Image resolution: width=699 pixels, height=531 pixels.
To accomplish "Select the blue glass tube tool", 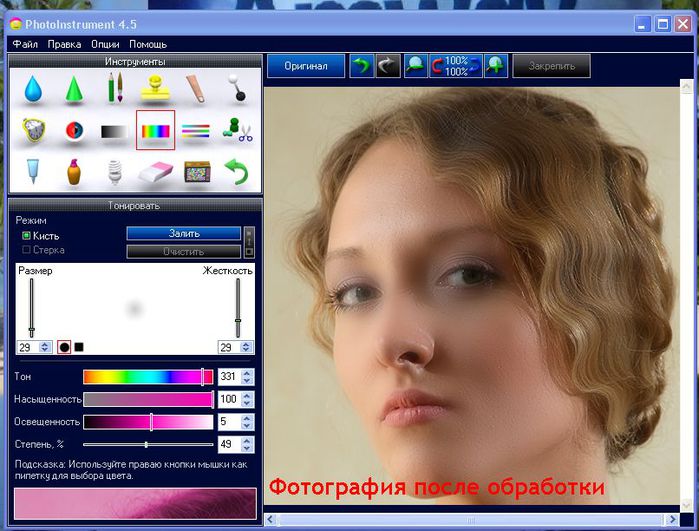I will (x=33, y=171).
